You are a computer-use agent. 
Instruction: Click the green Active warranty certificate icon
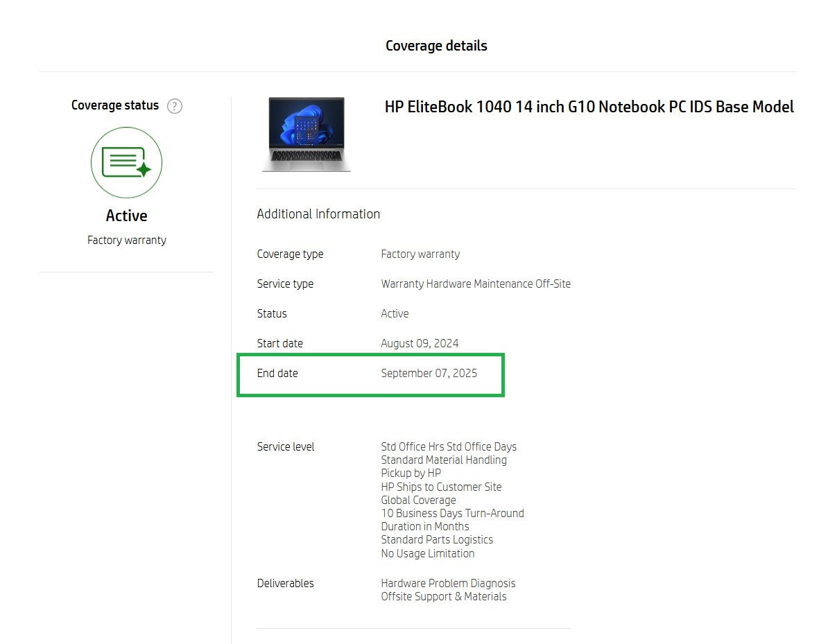pyautogui.click(x=127, y=162)
